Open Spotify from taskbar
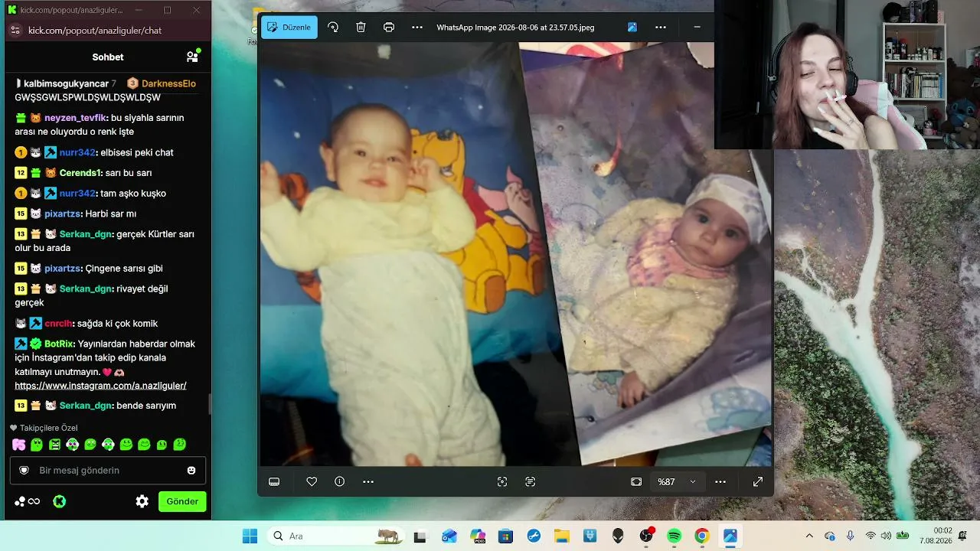This screenshot has height=551, width=980. pyautogui.click(x=675, y=536)
